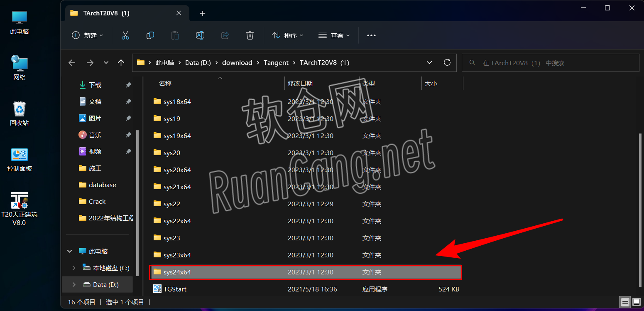
Task: Click the Paste icon in the toolbar
Action: [175, 35]
